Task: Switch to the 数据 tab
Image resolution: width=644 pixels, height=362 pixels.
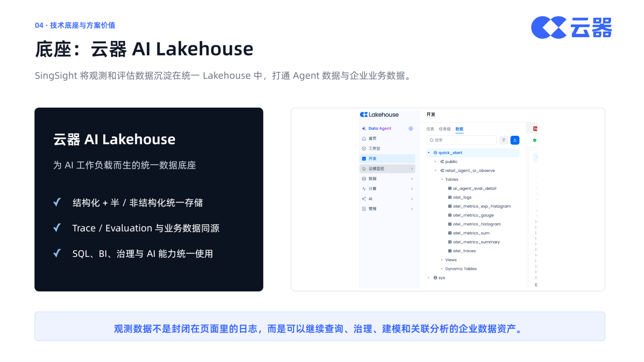Action: point(459,129)
